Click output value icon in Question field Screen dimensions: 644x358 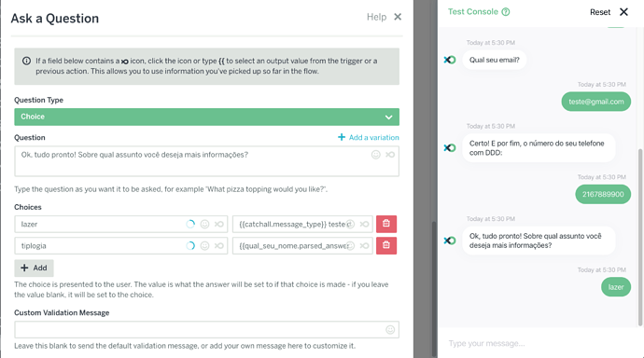tap(390, 155)
